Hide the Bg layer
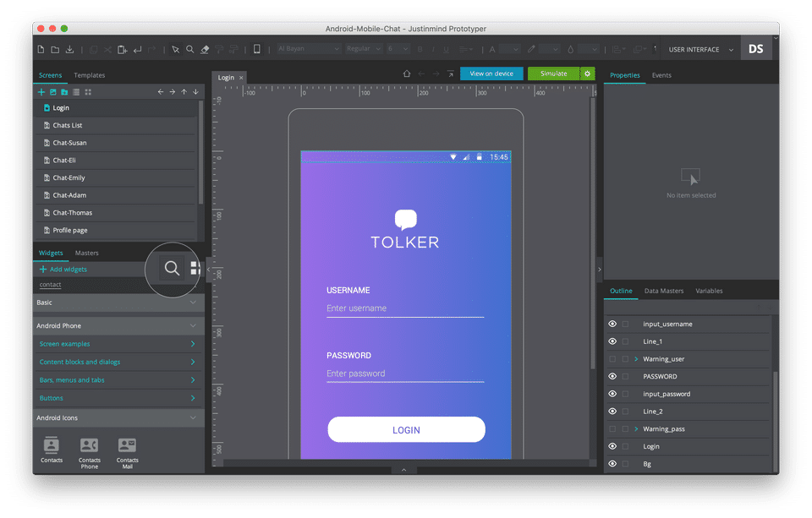812x518 pixels. (612, 464)
